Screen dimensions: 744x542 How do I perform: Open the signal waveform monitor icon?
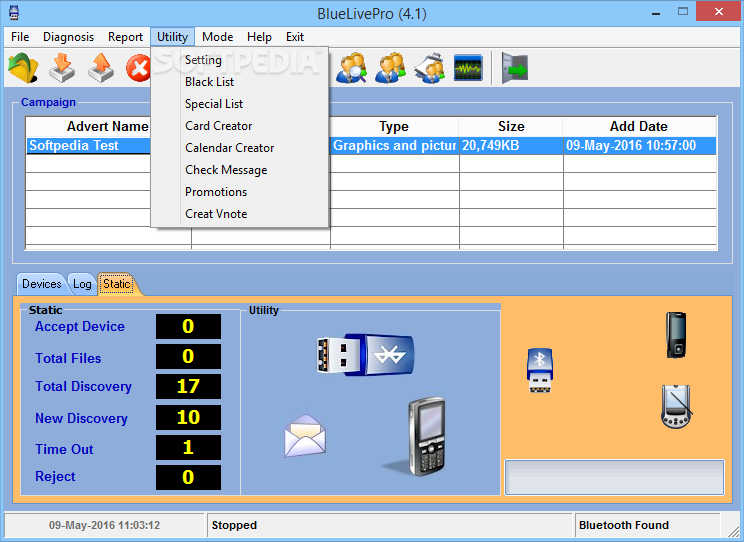(468, 68)
